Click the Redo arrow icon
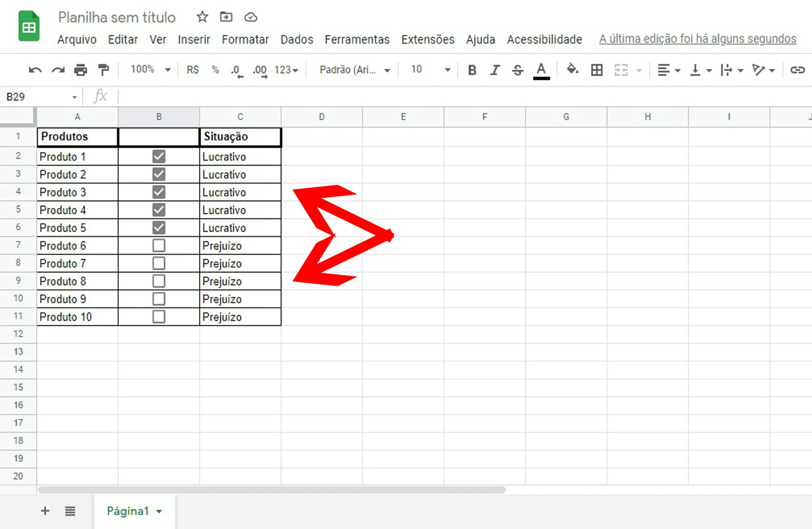The height and width of the screenshot is (529, 812). pyautogui.click(x=58, y=70)
